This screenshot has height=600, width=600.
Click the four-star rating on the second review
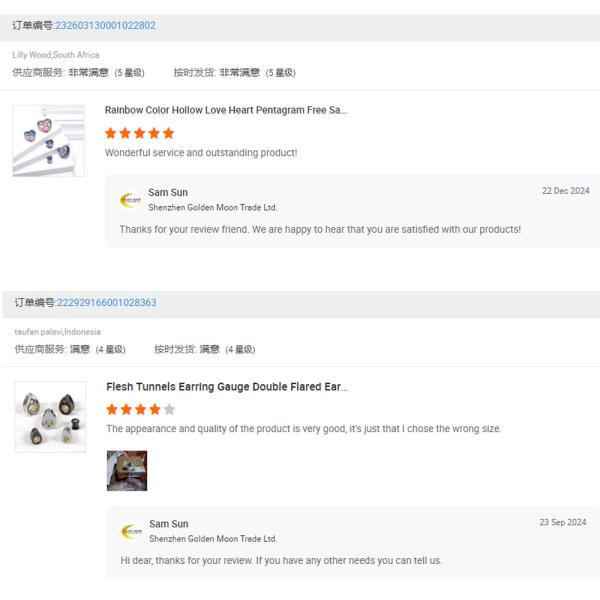coord(134,409)
